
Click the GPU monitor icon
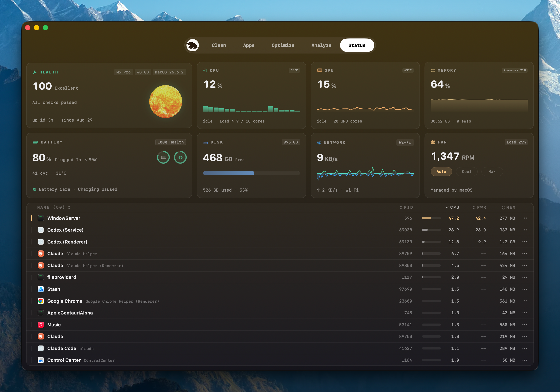pyautogui.click(x=319, y=70)
